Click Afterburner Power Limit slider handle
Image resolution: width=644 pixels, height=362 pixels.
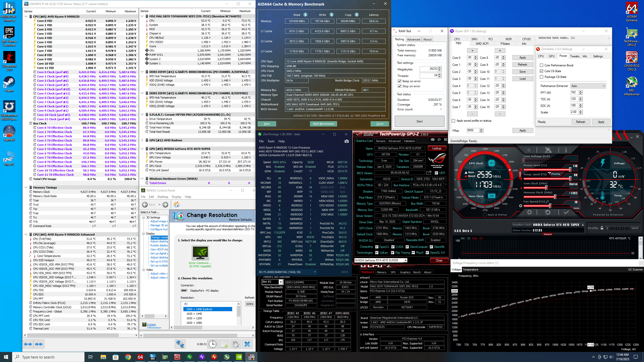[x=570, y=170]
